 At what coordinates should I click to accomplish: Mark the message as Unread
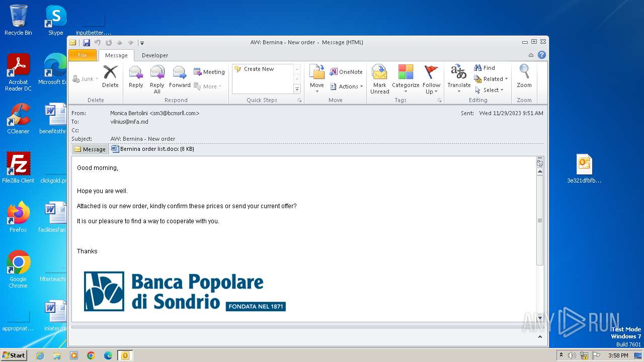click(379, 79)
